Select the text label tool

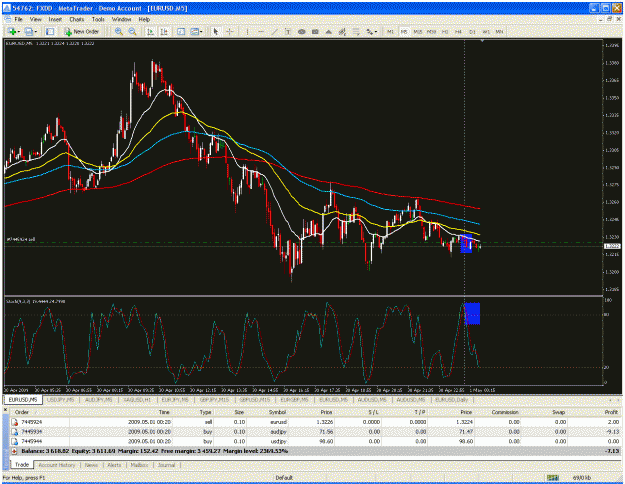tap(288, 31)
